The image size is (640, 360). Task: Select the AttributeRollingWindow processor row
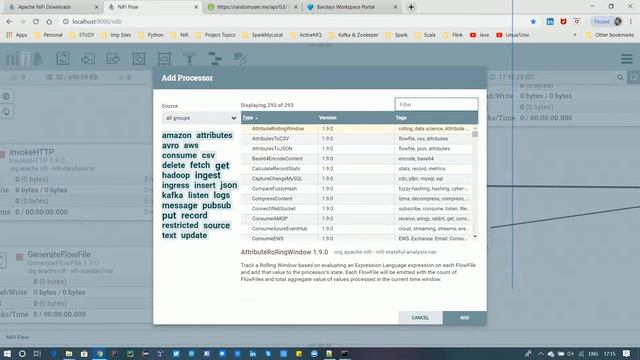(357, 129)
